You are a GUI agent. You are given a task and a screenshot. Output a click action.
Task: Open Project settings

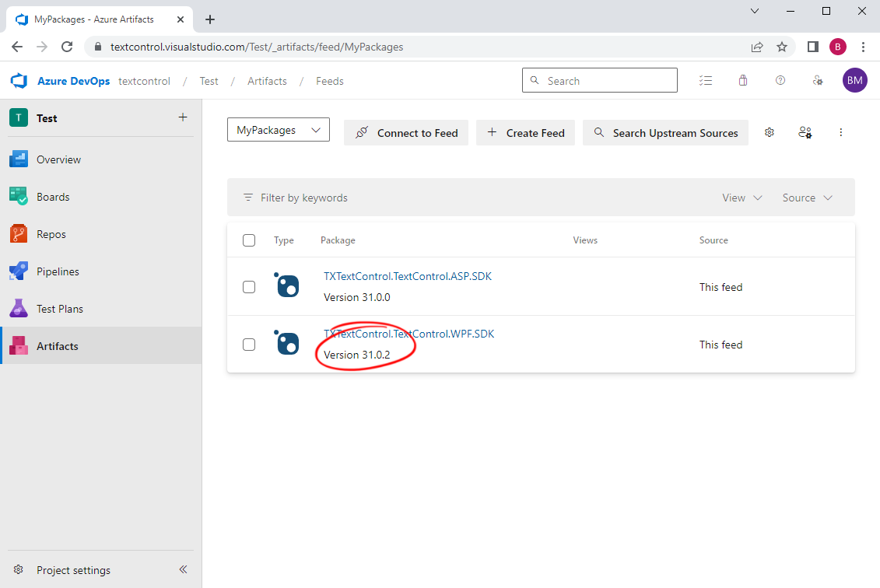point(73,570)
